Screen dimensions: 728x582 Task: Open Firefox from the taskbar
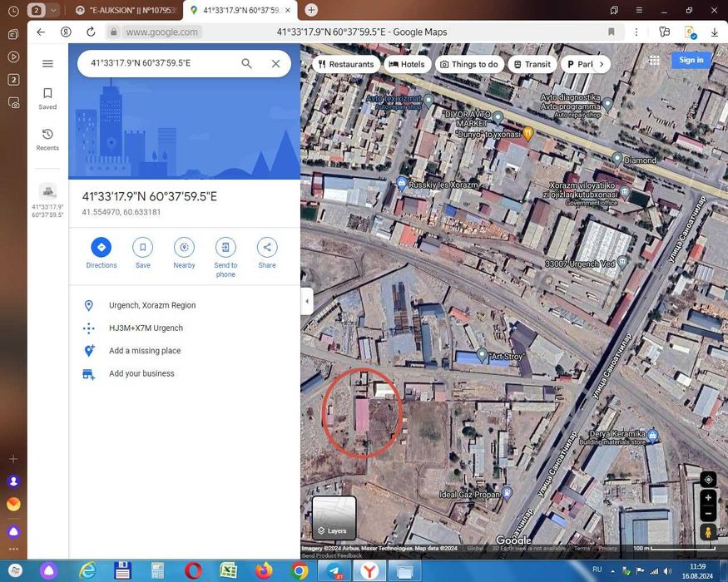pyautogui.click(x=265, y=571)
